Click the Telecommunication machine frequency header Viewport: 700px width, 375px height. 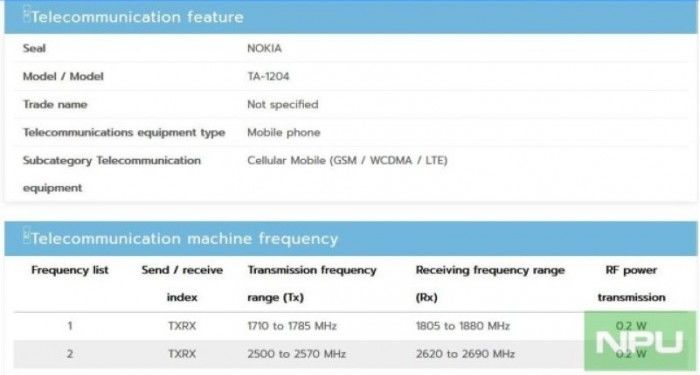tap(350, 238)
